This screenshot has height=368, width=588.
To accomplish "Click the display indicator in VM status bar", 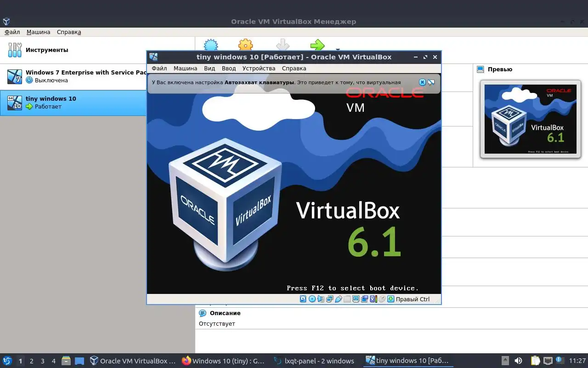I will [x=356, y=299].
